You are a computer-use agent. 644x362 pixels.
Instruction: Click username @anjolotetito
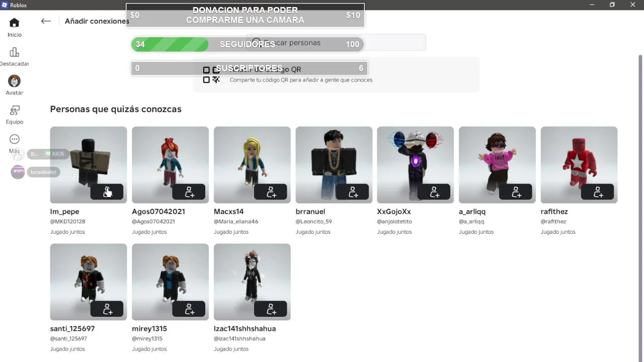tap(394, 222)
